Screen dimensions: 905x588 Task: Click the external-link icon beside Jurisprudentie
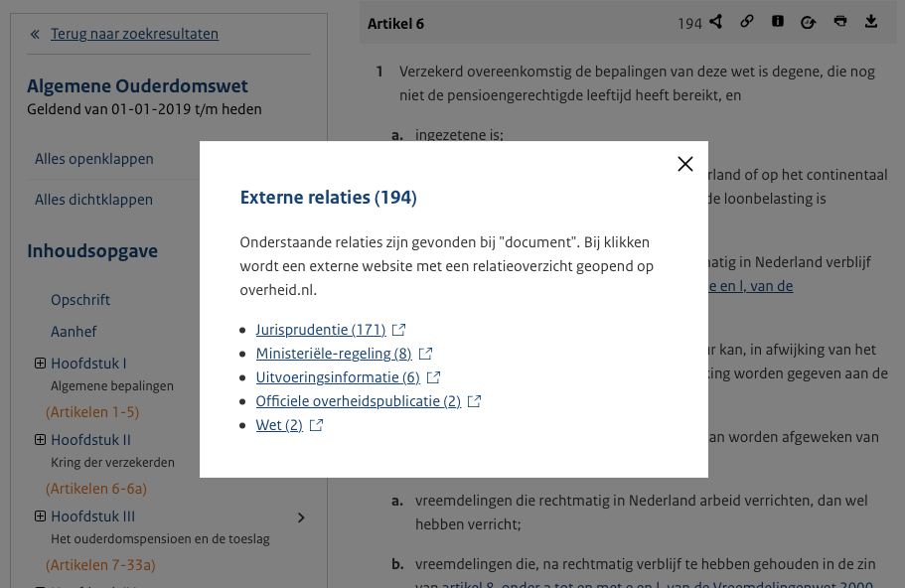399,330
